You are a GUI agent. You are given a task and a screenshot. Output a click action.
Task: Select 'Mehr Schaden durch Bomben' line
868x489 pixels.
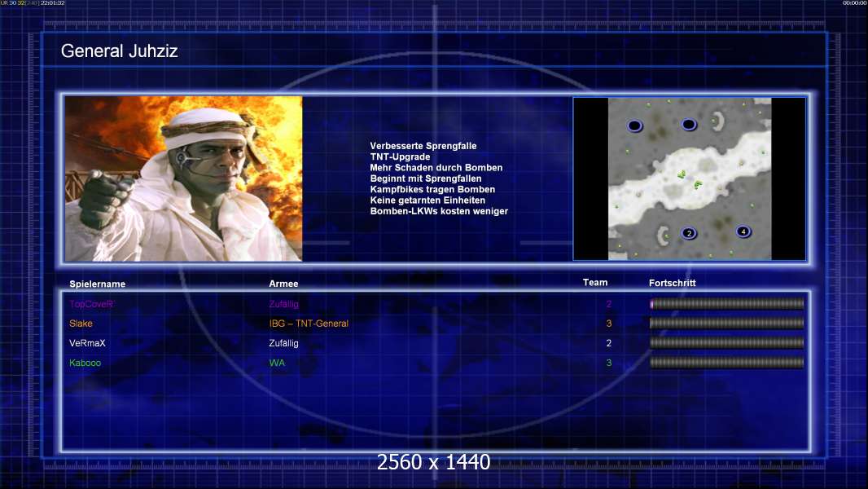[436, 167]
